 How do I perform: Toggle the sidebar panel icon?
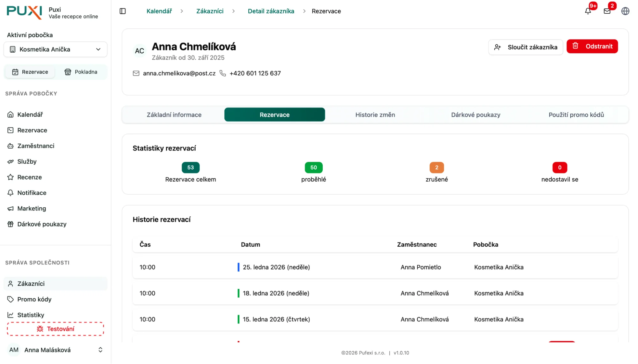pyautogui.click(x=123, y=11)
